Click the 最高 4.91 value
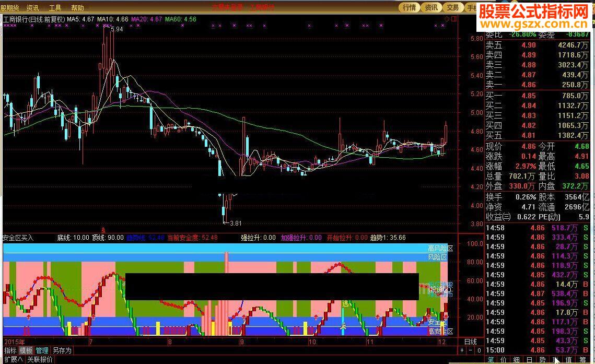 point(582,156)
